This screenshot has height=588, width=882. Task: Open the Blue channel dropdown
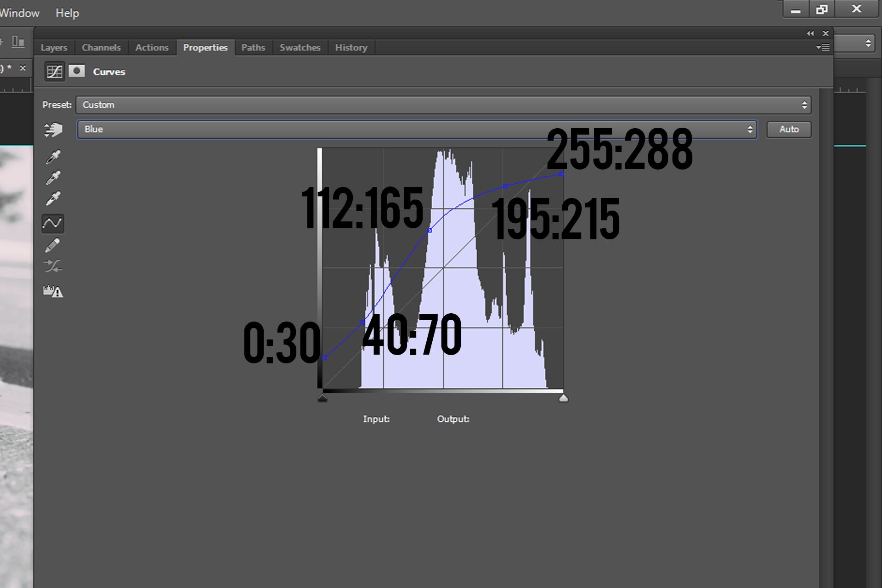[417, 129]
